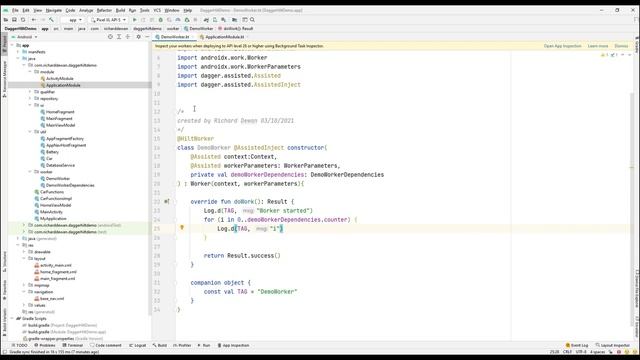Viewport: 640px width, 360px height.
Task: Click the Open file toolbar icon
Action: click(x=6, y=20)
